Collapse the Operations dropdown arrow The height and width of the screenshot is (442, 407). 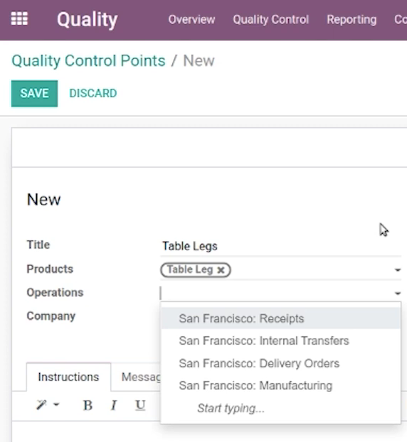coord(397,293)
